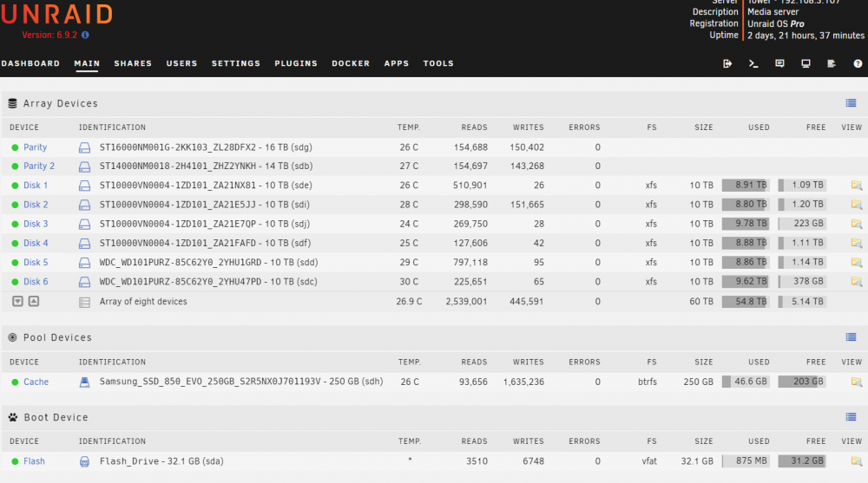The image size is (868, 483).
Task: Toggle the Pool Devices list view icon
Action: [x=851, y=337]
